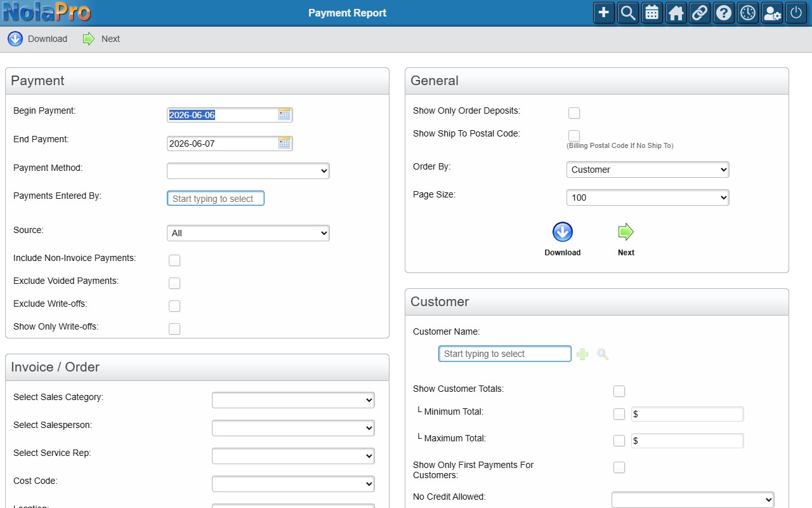Click Maximum Total amount field
The width and height of the screenshot is (812, 508).
point(687,441)
